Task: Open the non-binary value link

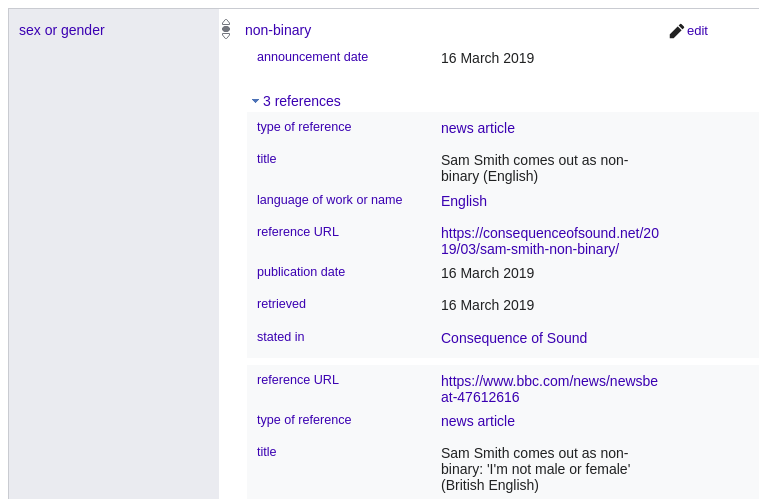Action: (278, 30)
